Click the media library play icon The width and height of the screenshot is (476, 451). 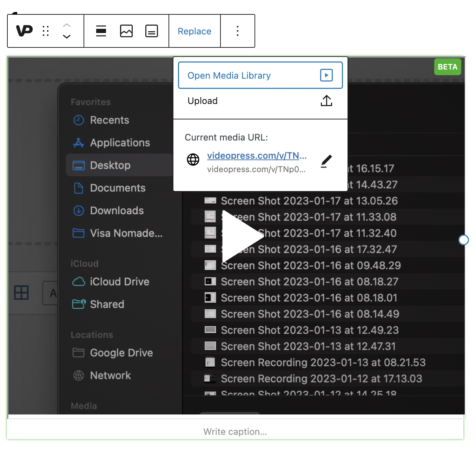pos(326,75)
